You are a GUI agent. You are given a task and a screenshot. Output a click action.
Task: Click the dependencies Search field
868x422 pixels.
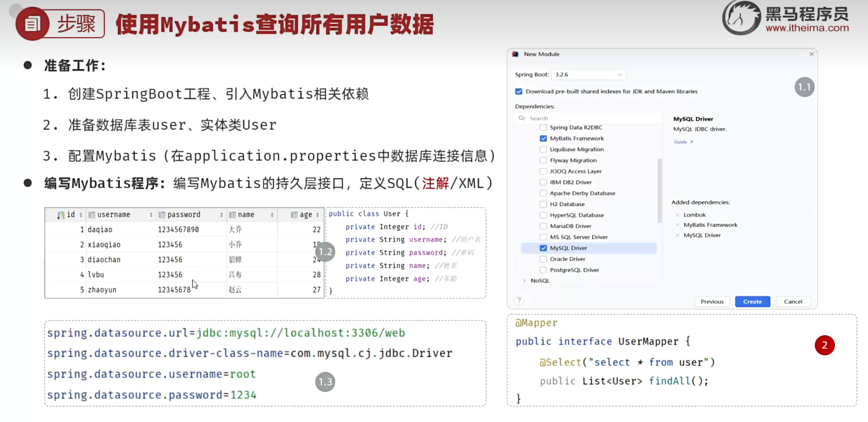click(589, 118)
